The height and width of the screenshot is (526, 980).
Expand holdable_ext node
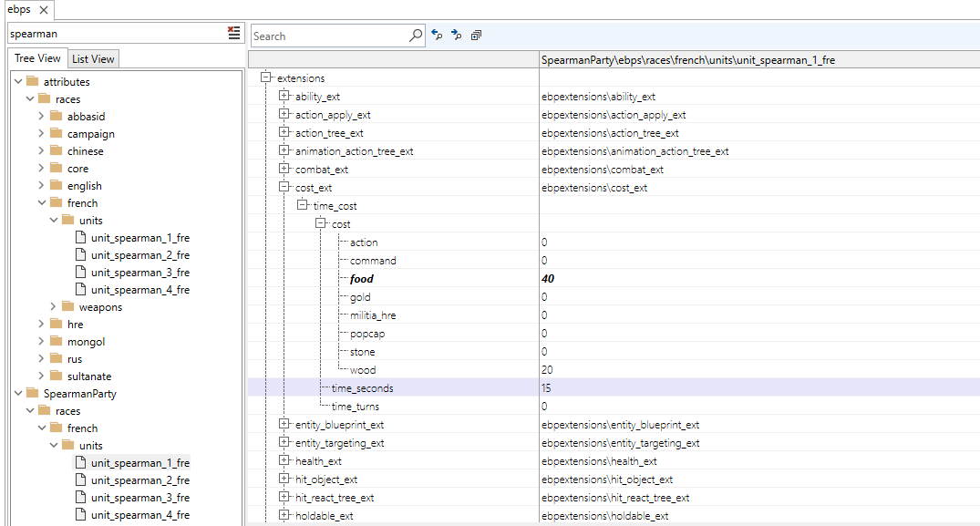[x=284, y=515]
